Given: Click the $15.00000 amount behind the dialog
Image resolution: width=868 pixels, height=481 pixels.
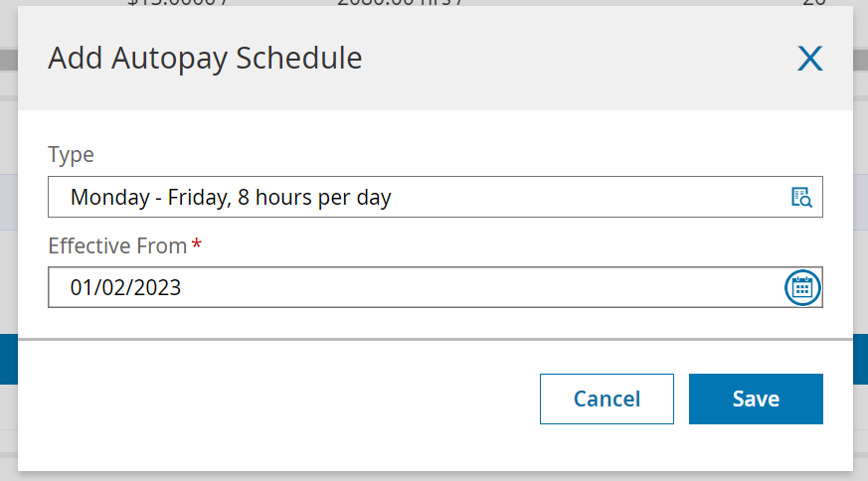Looking at the screenshot, I should pyautogui.click(x=179, y=3).
